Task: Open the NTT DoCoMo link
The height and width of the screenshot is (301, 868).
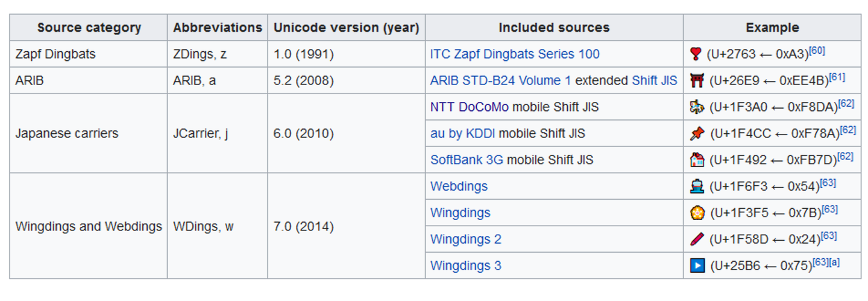Action: point(469,107)
